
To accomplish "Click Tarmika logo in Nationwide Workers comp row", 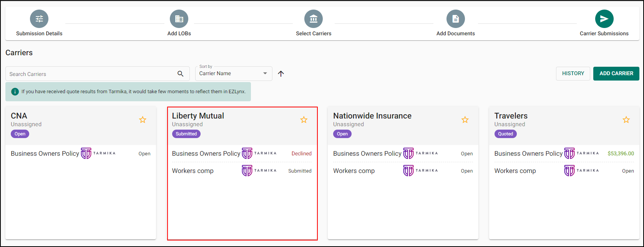I will (420, 171).
